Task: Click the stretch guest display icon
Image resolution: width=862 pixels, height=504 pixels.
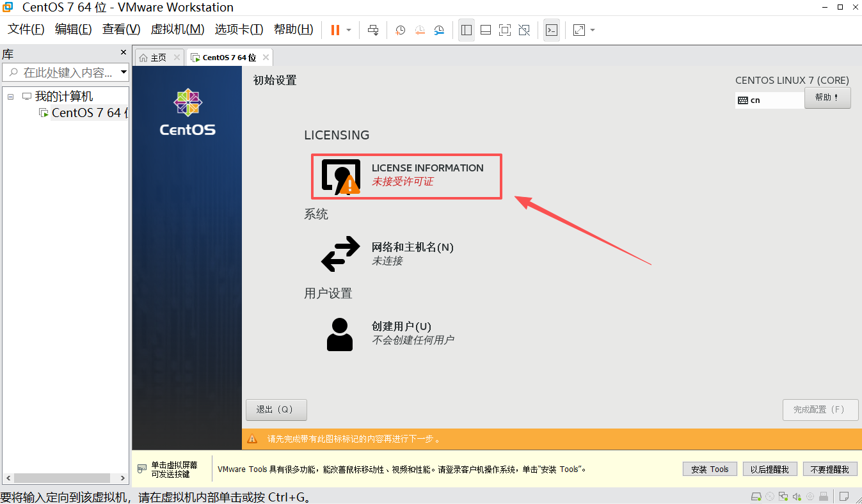Action: click(x=579, y=30)
